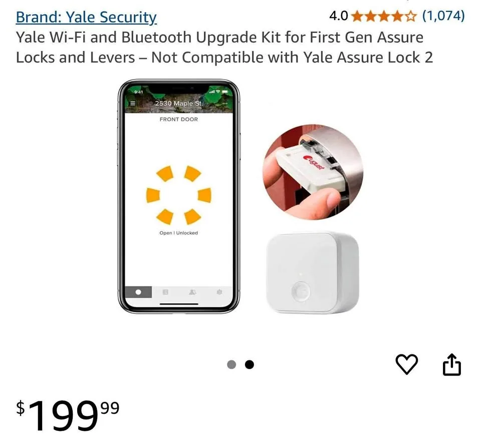Click the orange lock status circle
481x448 pixels.
click(179, 196)
